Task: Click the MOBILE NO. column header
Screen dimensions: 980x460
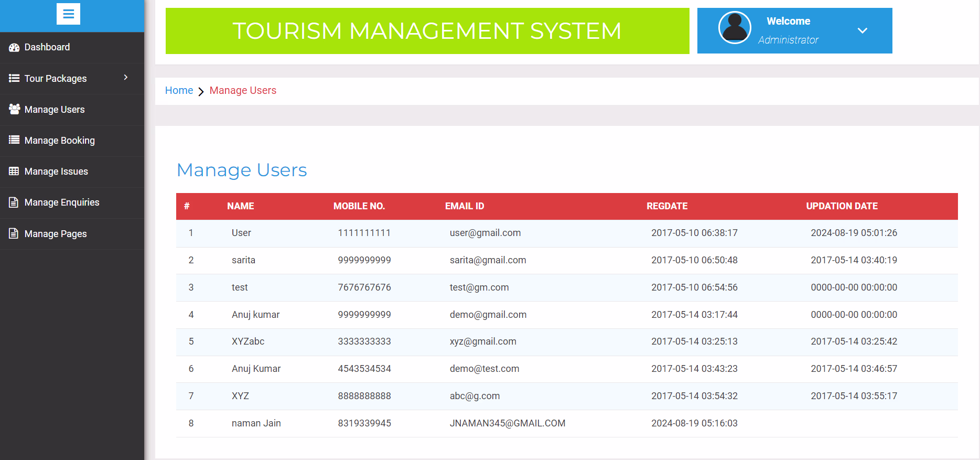Action: pyautogui.click(x=359, y=206)
